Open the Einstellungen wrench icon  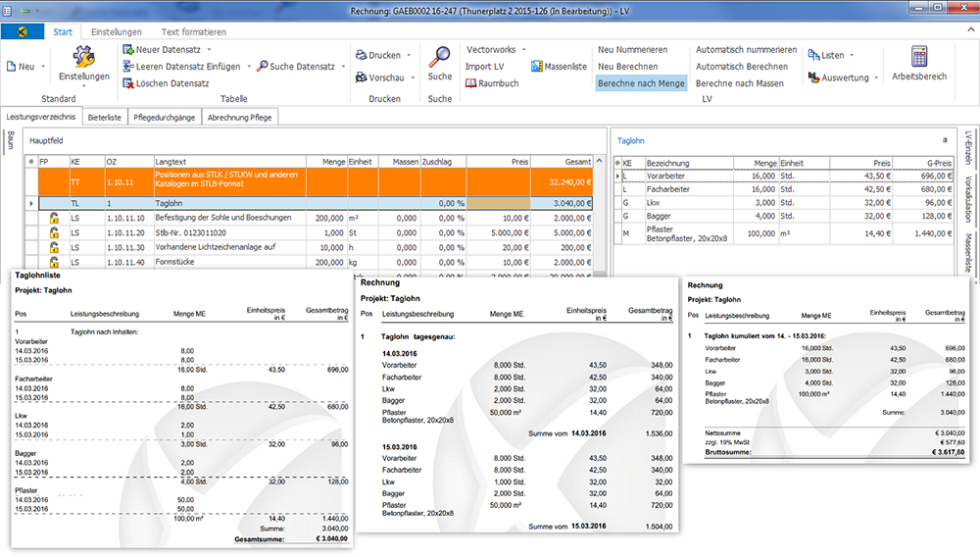[x=83, y=57]
